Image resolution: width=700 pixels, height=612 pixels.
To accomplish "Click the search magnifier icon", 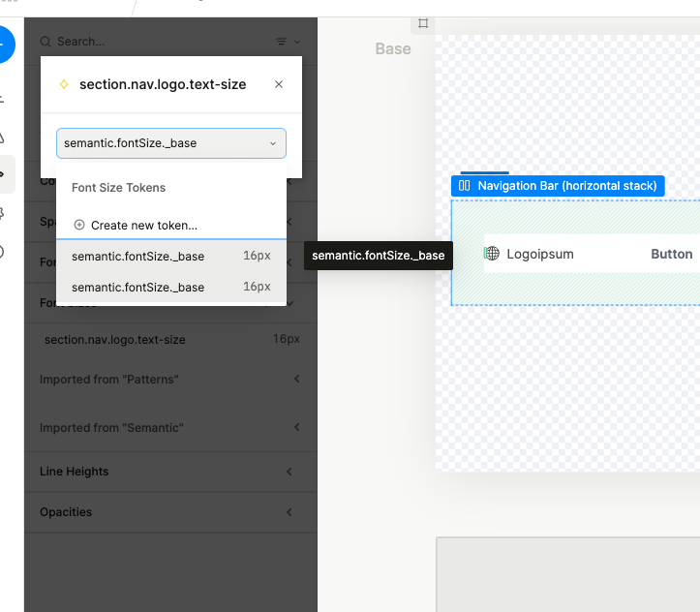I will pyautogui.click(x=46, y=42).
